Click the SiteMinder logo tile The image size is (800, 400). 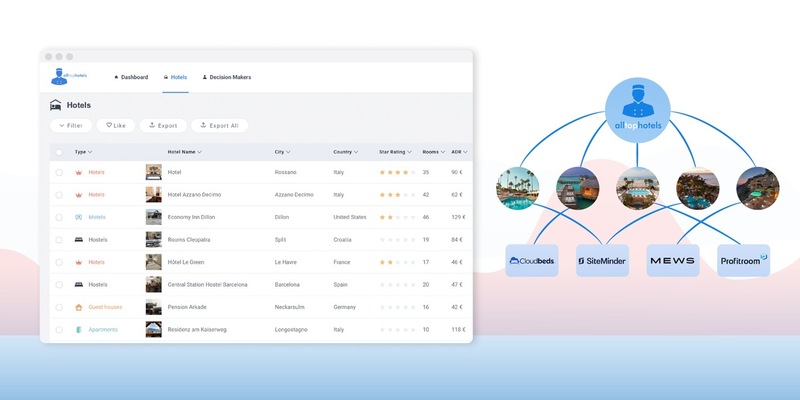pyautogui.click(x=603, y=261)
